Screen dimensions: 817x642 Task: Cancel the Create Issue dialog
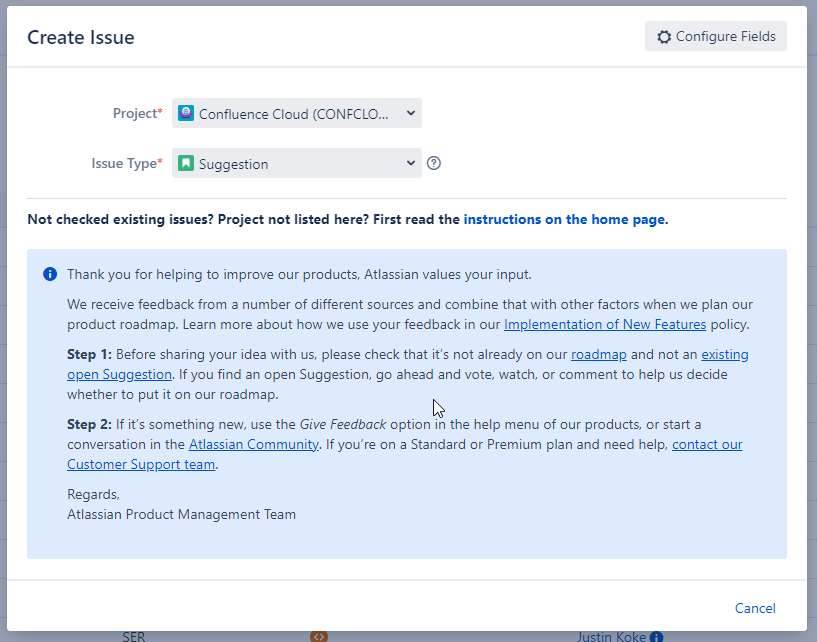pyautogui.click(x=755, y=608)
